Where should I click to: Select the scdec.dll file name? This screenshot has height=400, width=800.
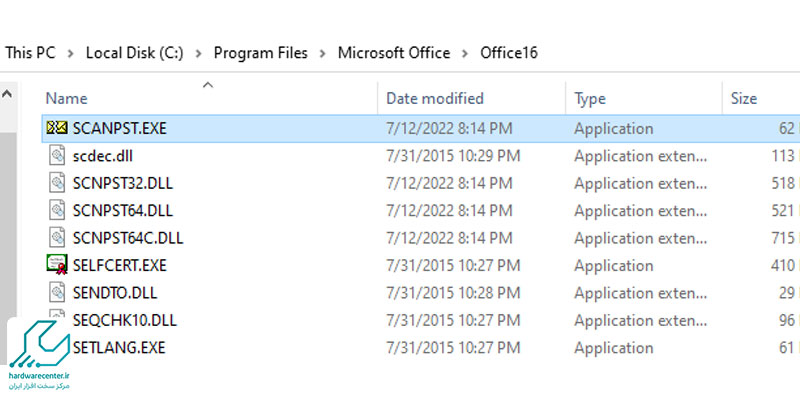(x=103, y=156)
